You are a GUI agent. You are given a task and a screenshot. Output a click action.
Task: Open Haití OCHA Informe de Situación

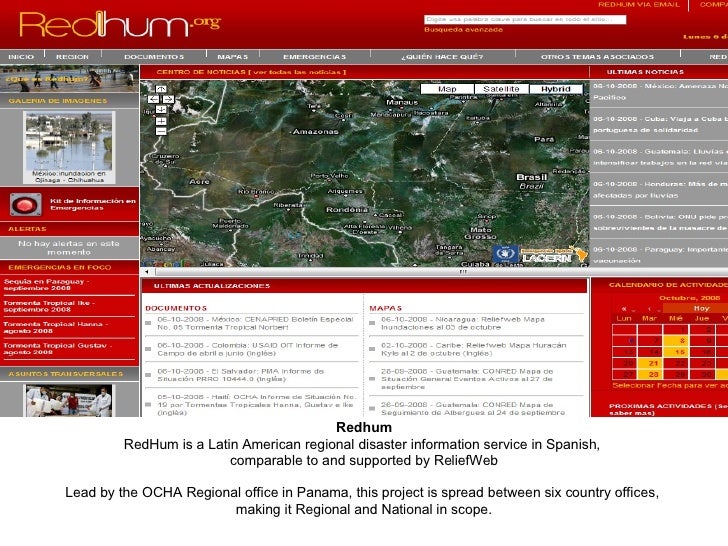tap(256, 405)
